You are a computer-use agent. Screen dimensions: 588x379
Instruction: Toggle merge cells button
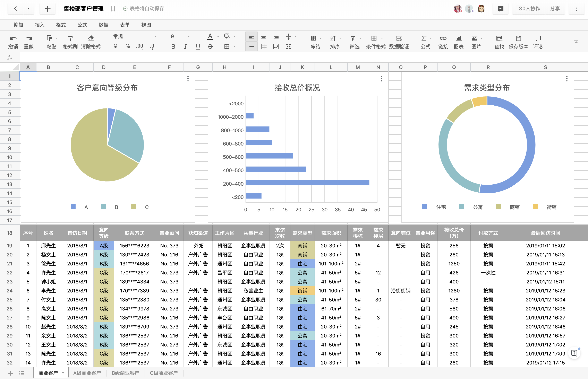[289, 46]
